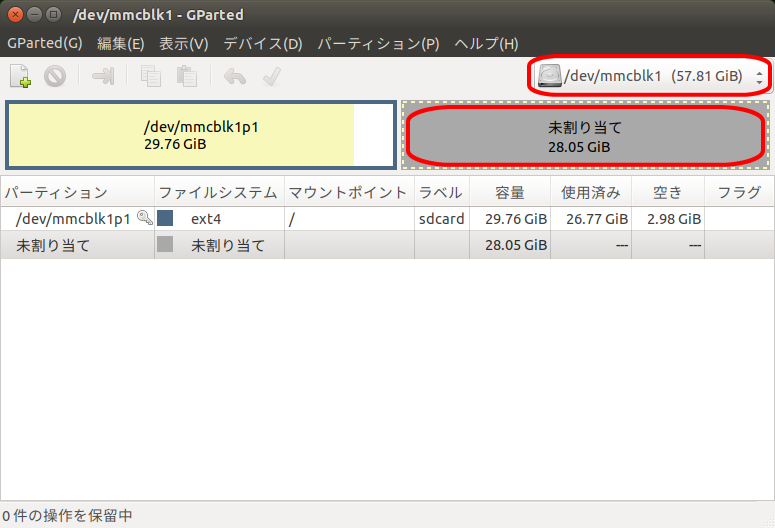Viewport: 775px width, 528px height.
Task: Open the /dev/mmcblk1 device selector dropdown
Action: pos(651,76)
